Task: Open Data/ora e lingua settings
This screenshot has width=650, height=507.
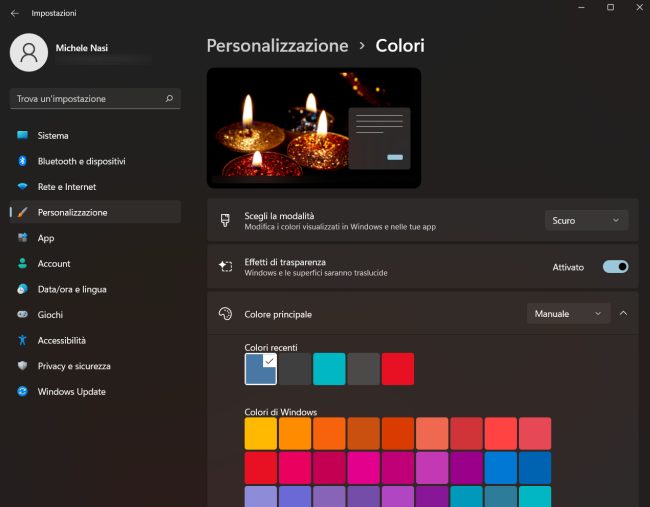Action: click(x=95, y=289)
